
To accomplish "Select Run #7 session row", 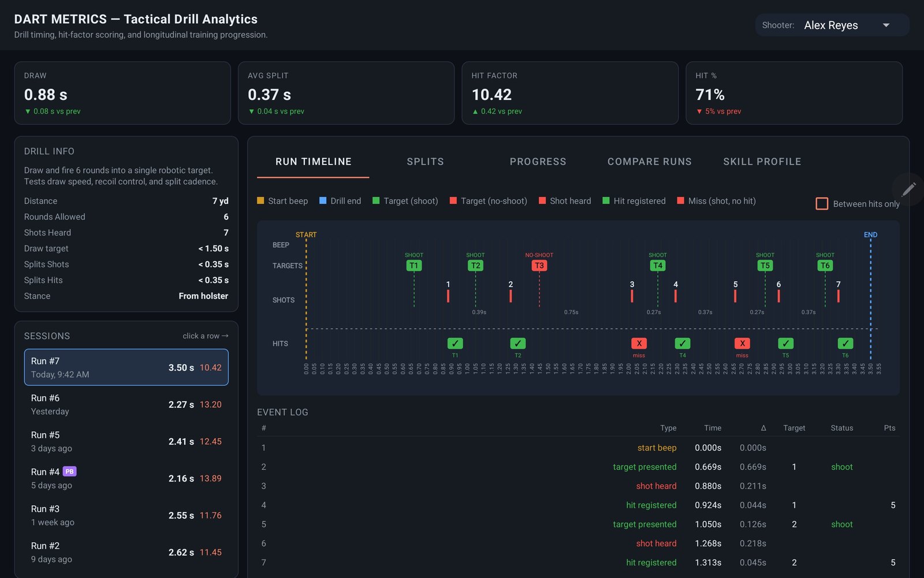I will (126, 367).
